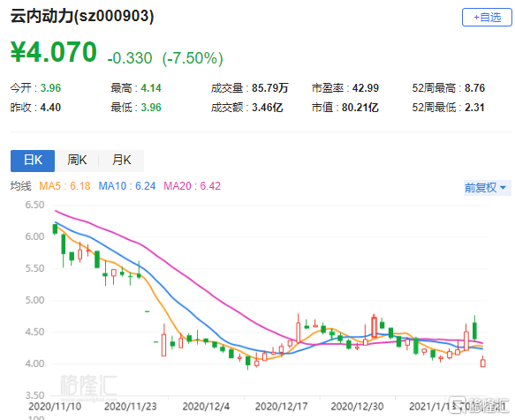Click the MA20 : 6.42 indicator label
Viewport: 515px width, 420px height.
coord(193,186)
